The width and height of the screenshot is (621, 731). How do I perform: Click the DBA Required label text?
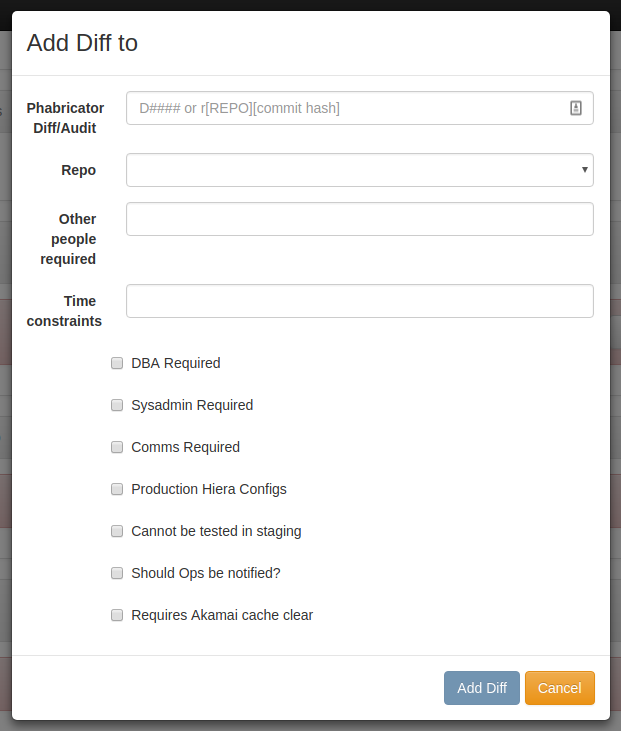[x=176, y=363]
